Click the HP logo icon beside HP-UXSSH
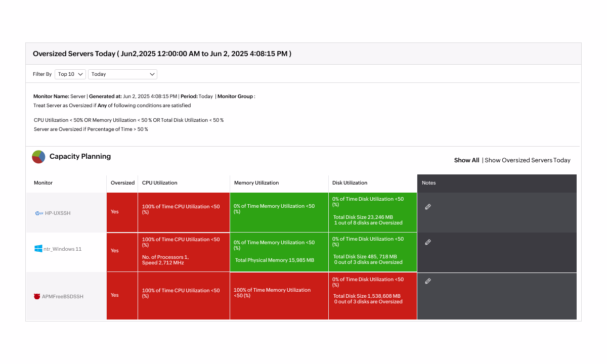 (x=38, y=213)
